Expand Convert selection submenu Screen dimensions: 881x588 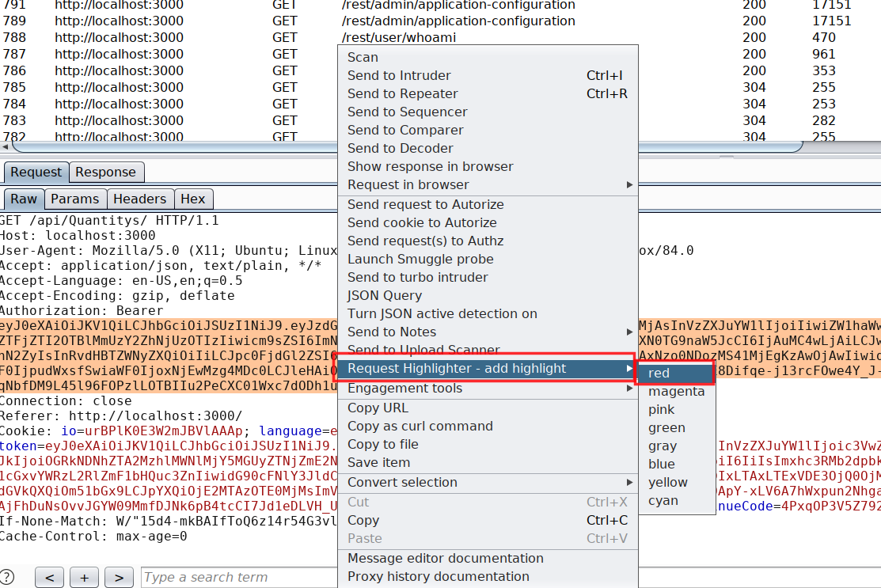pyautogui.click(x=488, y=483)
